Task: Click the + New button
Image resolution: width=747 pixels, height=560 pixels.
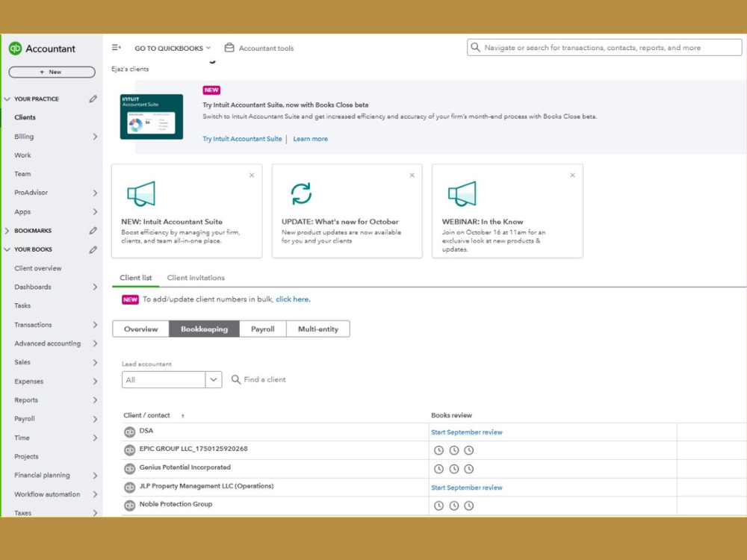Action: (x=52, y=72)
